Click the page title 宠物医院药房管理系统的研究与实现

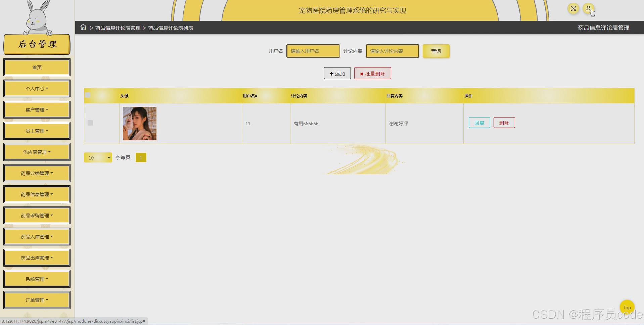point(353,10)
